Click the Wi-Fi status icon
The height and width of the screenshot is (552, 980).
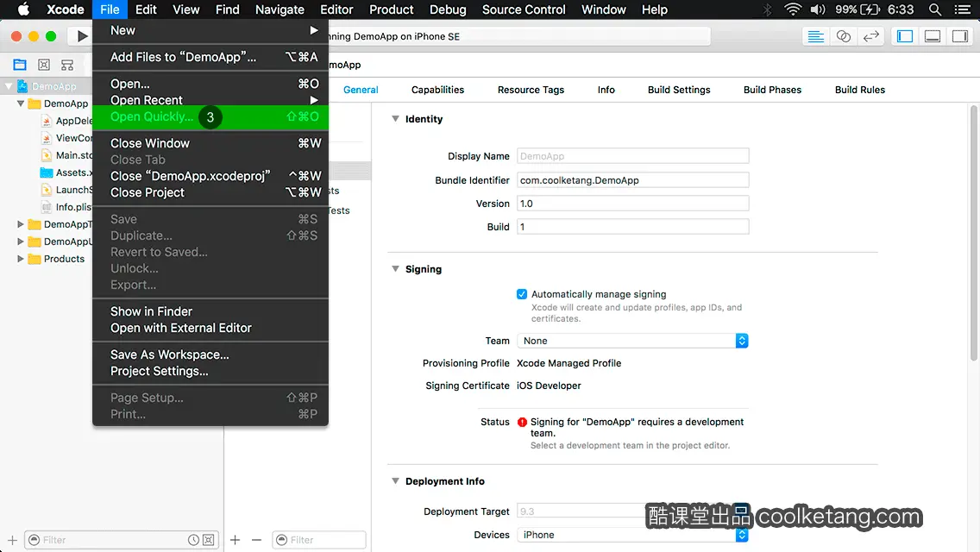click(793, 9)
